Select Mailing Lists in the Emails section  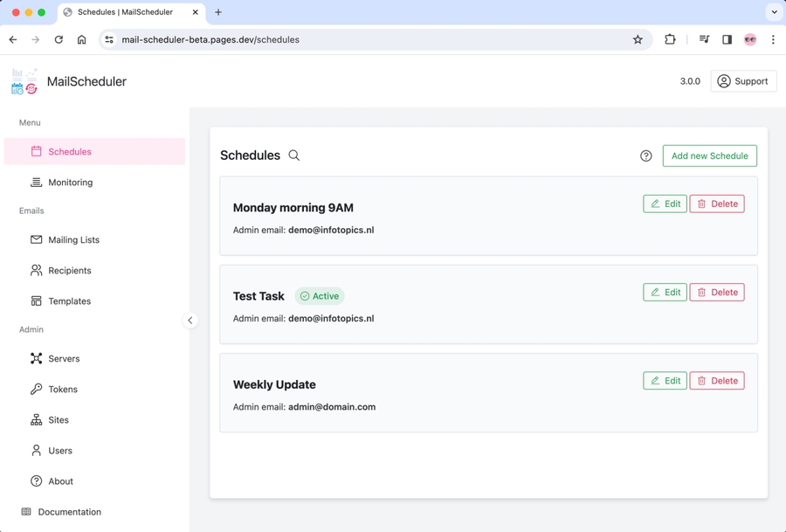tap(73, 239)
